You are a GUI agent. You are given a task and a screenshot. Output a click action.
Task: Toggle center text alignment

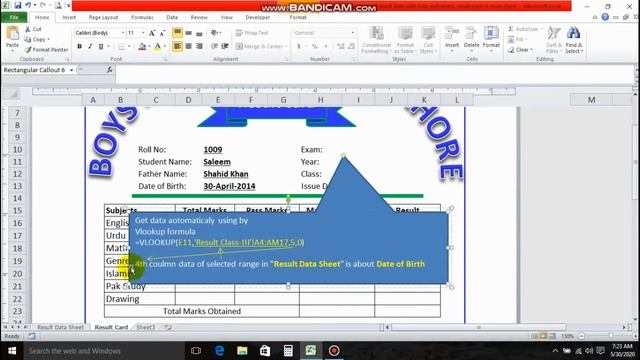point(188,46)
